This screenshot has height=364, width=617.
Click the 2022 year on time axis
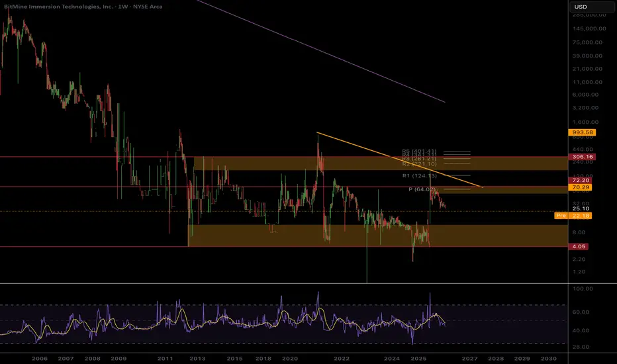[x=342, y=359]
